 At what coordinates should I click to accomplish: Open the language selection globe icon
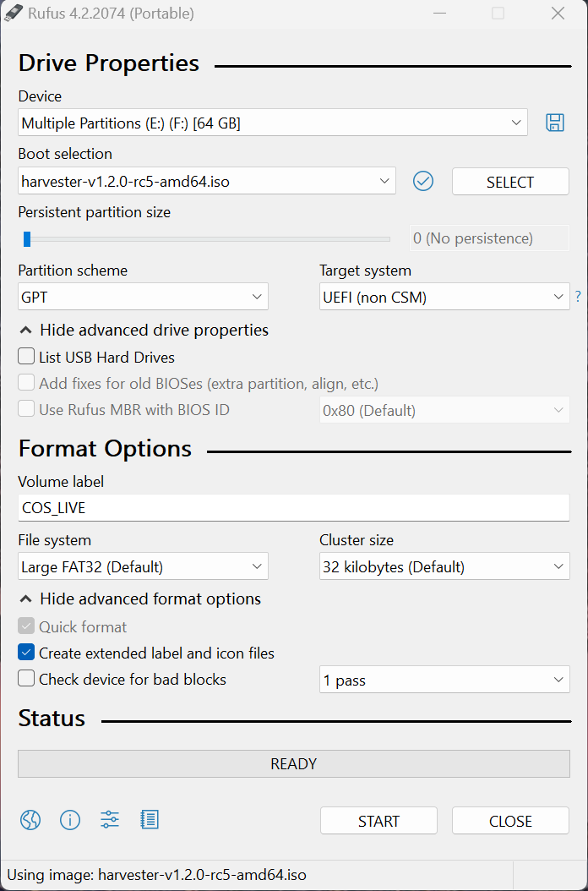click(x=30, y=819)
